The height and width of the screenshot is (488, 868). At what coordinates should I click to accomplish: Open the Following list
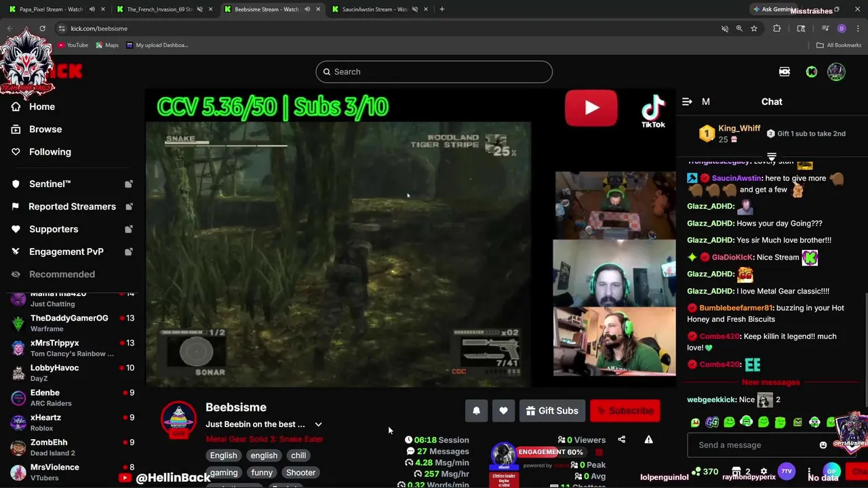click(50, 152)
